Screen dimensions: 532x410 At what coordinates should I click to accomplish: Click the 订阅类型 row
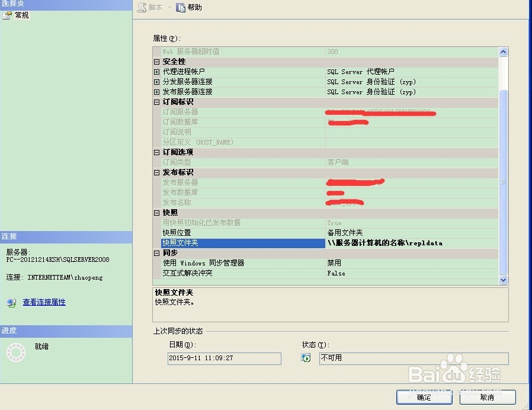tap(330, 162)
